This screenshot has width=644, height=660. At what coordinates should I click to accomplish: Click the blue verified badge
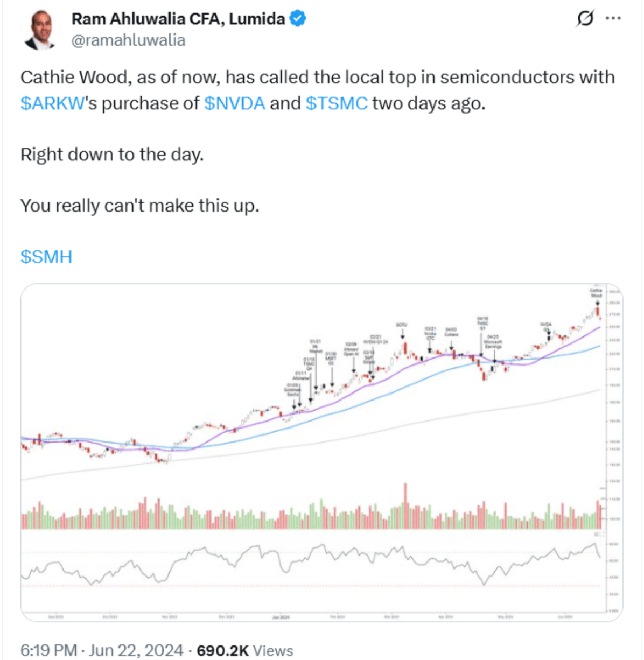[x=298, y=19]
